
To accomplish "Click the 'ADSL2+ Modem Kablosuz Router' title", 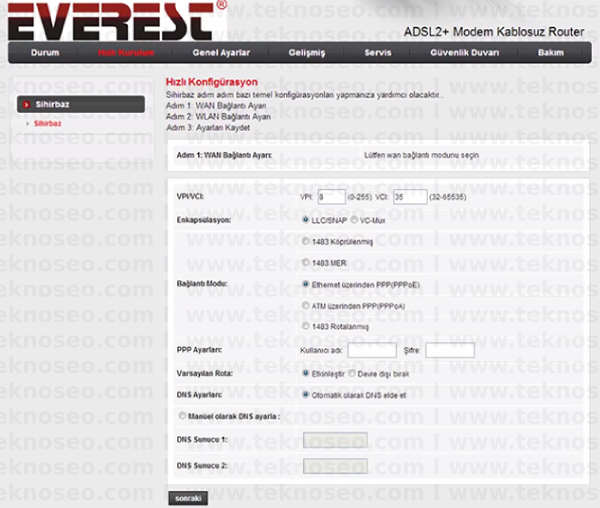I will coord(494,32).
